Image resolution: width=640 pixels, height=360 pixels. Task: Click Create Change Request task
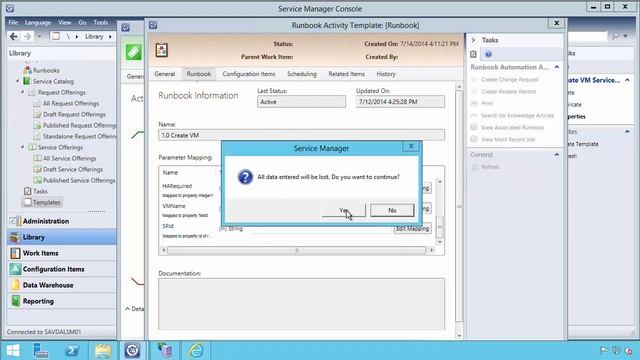(x=509, y=80)
